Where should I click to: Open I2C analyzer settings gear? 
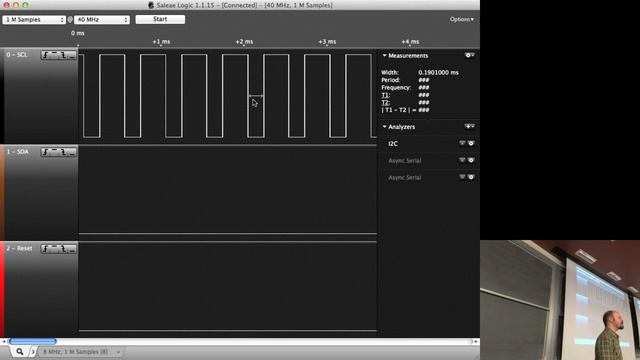471,143
